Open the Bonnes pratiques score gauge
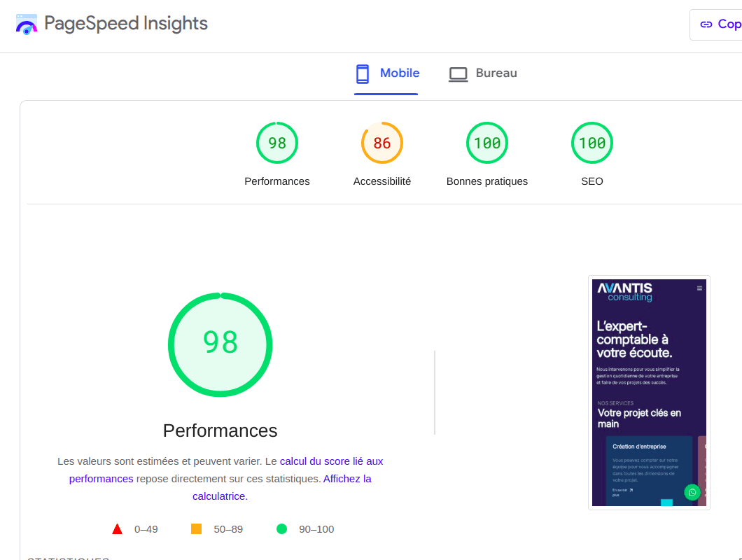 tap(486, 143)
